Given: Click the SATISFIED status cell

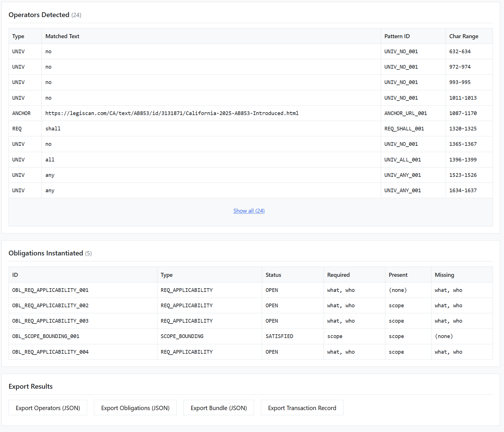Looking at the screenshot, I should tap(279, 336).
